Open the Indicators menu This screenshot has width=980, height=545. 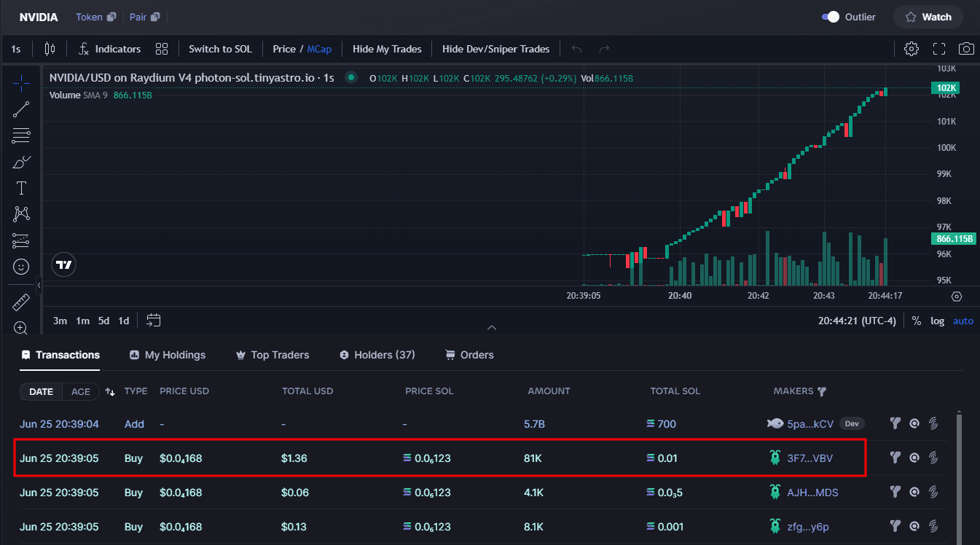click(109, 49)
